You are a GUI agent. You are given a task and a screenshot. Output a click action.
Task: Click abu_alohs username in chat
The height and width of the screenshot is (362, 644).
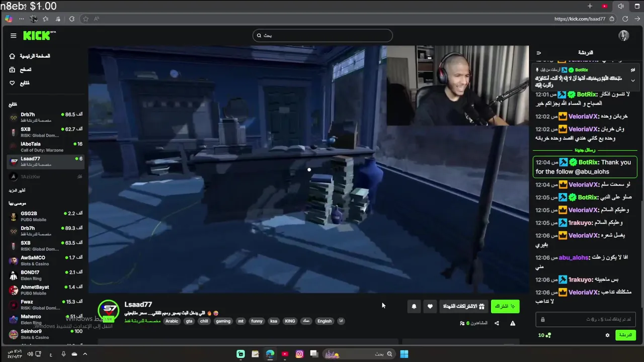click(x=574, y=257)
